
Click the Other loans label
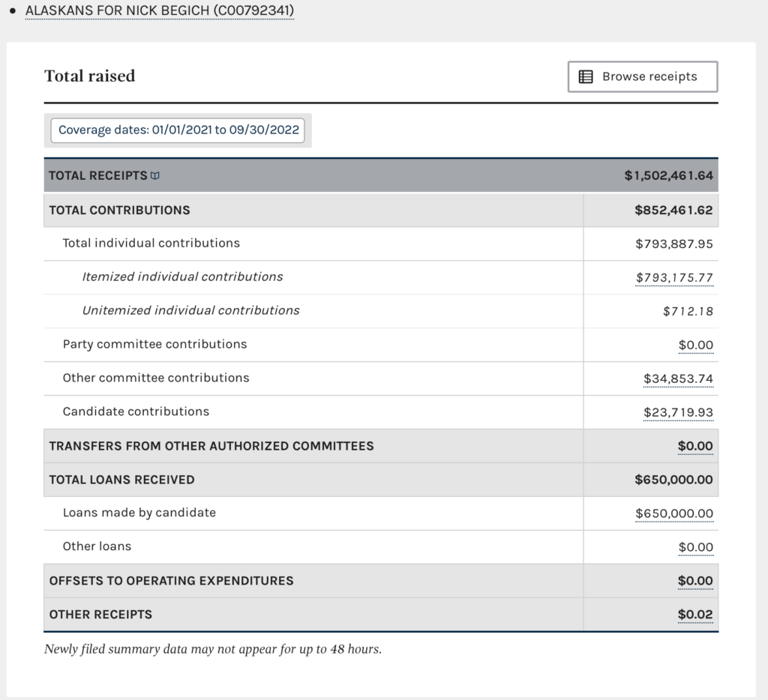pyautogui.click(x=97, y=546)
